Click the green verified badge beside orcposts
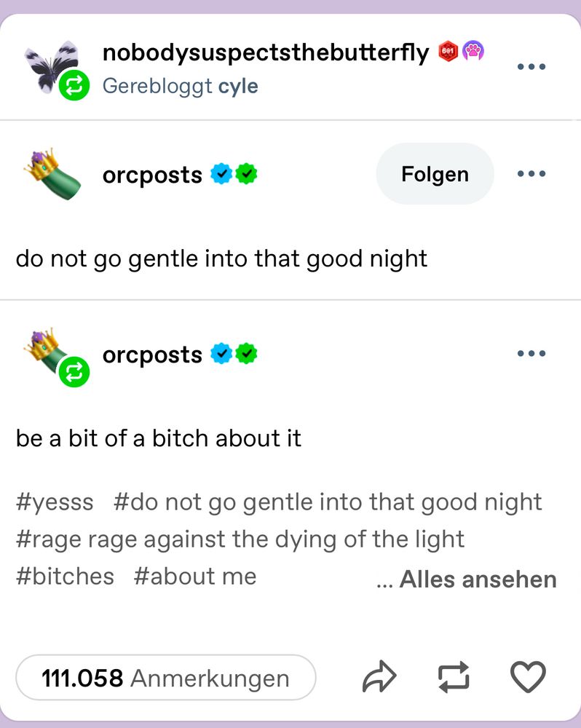This screenshot has height=728, width=581. pos(247,173)
